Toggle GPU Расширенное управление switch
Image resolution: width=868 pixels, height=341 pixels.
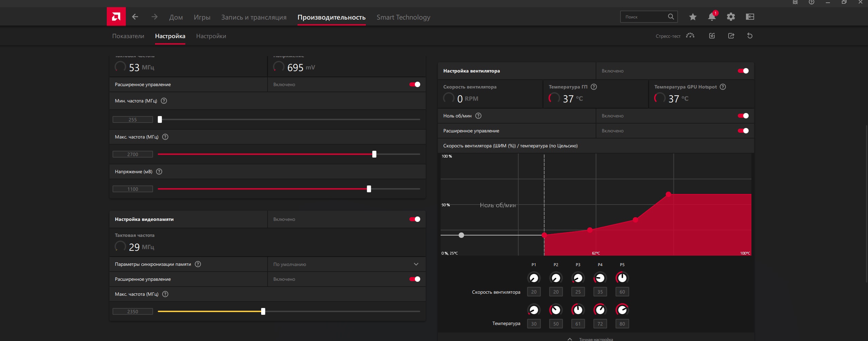[x=415, y=84]
